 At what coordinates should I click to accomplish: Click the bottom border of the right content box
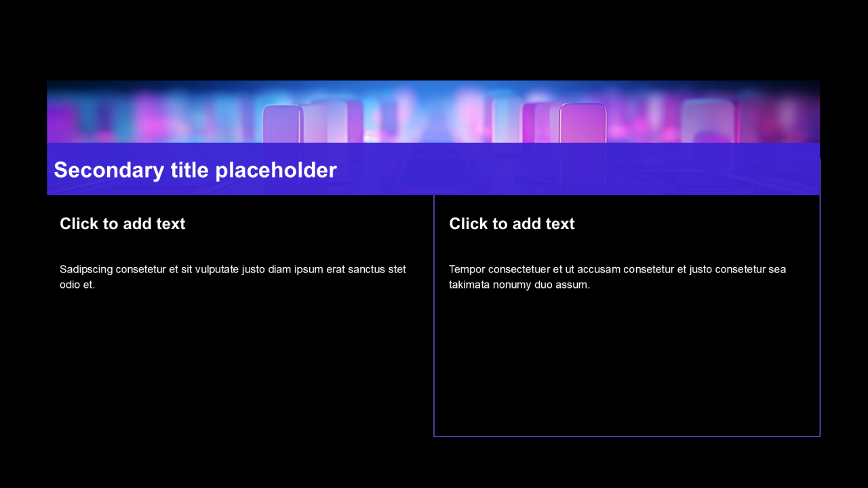point(627,436)
